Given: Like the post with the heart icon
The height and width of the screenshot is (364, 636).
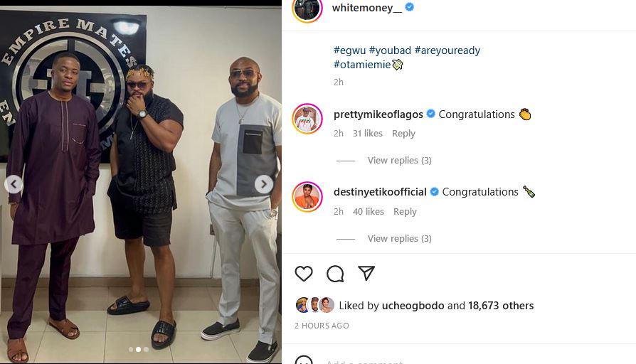Looking at the screenshot, I should 304,274.
